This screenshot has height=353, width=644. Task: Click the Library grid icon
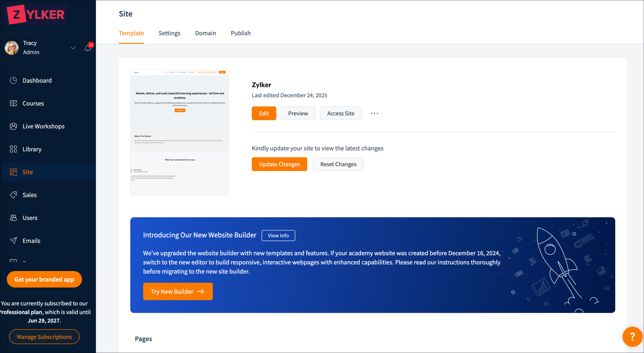[x=13, y=149]
